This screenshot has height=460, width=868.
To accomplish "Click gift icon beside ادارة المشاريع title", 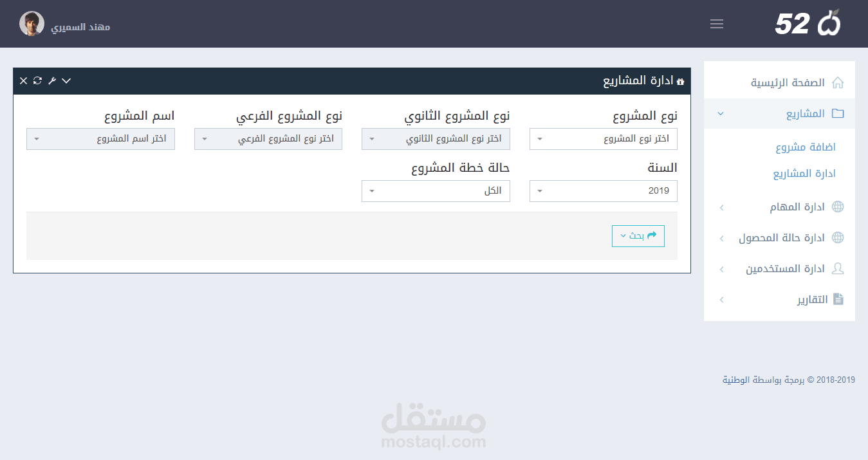I will pos(681,82).
